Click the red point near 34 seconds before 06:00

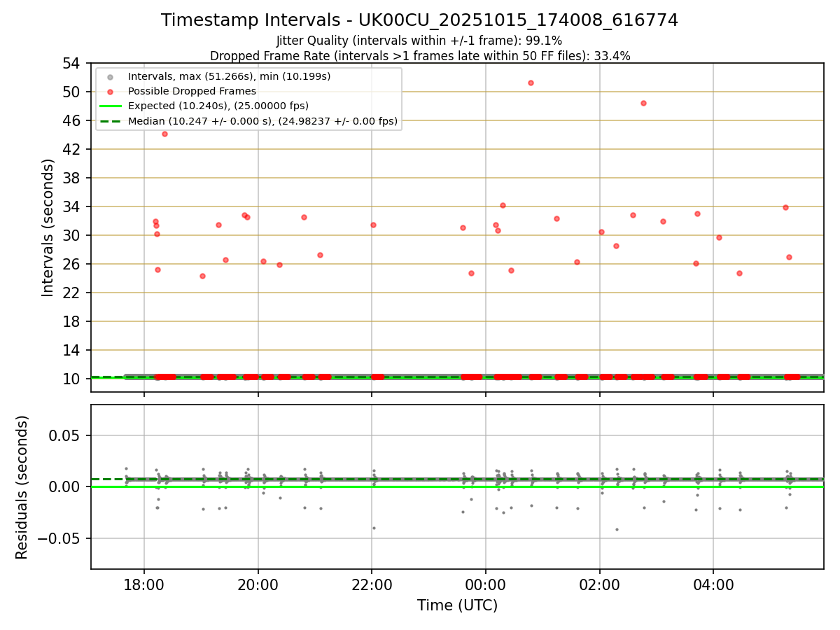pos(785,207)
